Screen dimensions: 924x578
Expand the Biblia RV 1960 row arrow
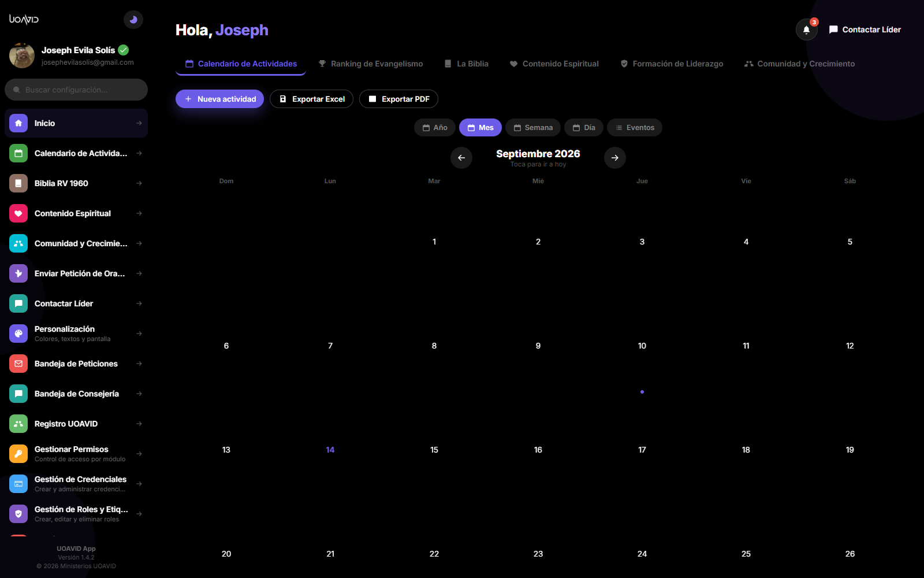pos(139,183)
